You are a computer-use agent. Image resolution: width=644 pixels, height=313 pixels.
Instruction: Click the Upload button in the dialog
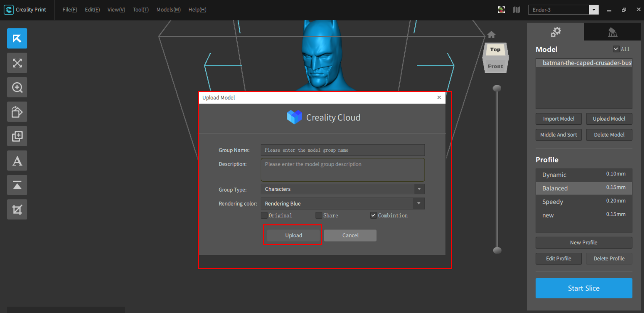click(x=293, y=235)
